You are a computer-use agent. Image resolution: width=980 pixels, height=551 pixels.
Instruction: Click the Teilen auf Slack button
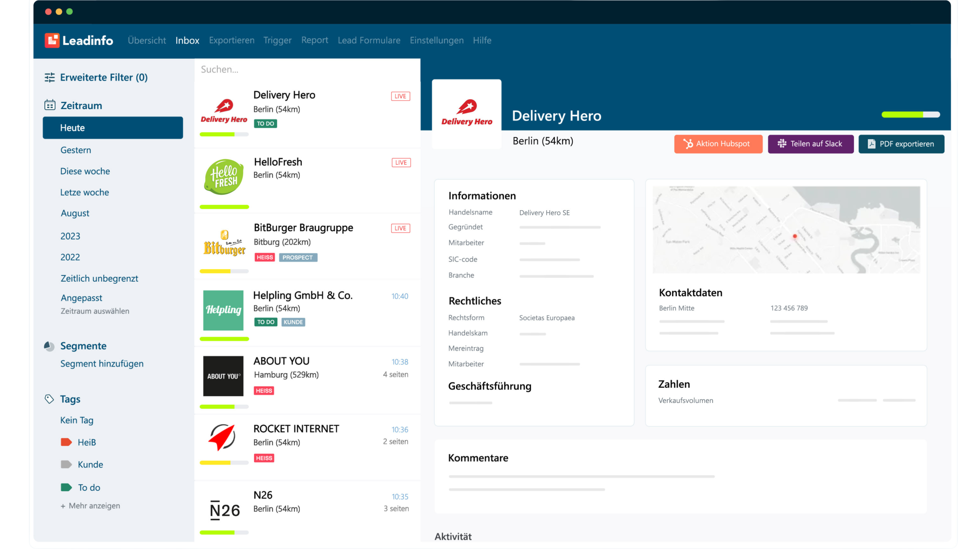click(811, 144)
